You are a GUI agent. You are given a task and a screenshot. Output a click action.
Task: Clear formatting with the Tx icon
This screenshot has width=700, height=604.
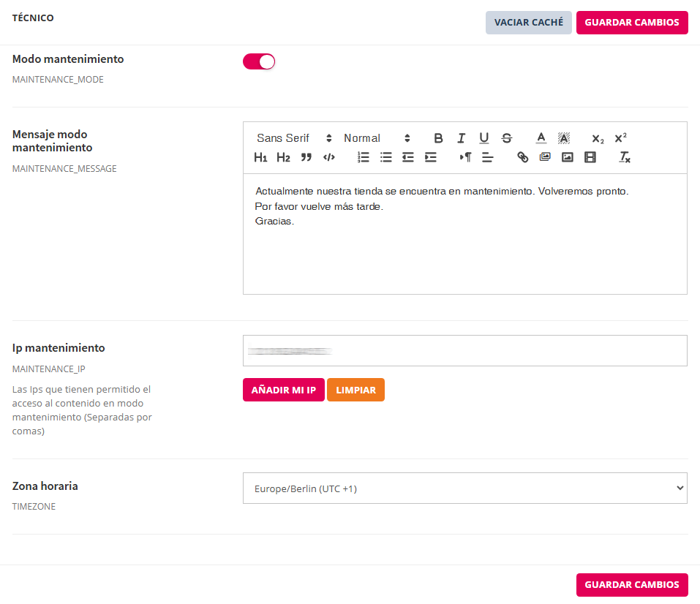tap(624, 157)
